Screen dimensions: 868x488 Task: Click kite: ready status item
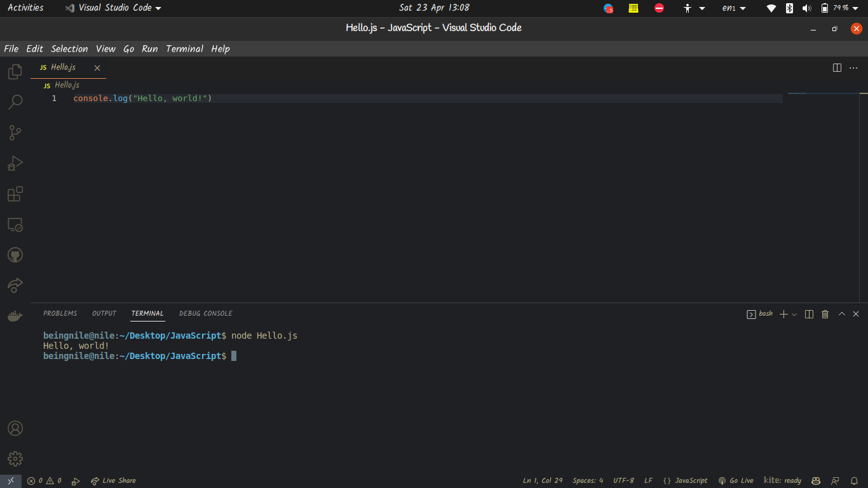[x=782, y=481]
